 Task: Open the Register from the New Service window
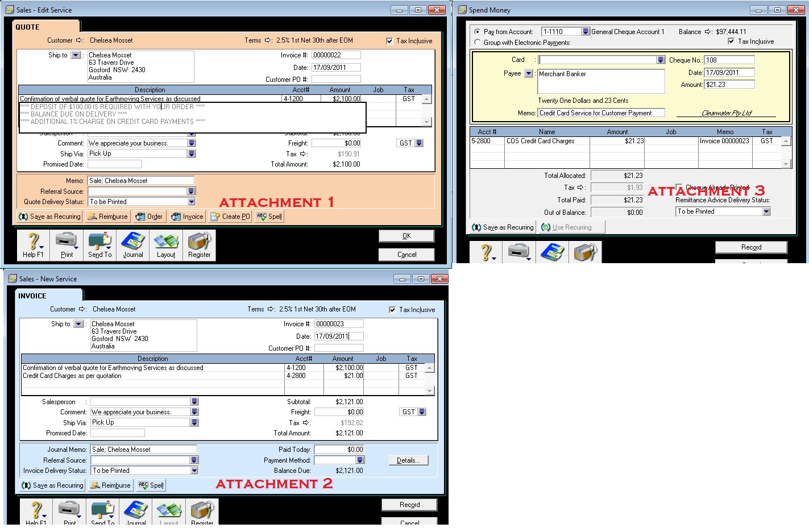[x=202, y=512]
